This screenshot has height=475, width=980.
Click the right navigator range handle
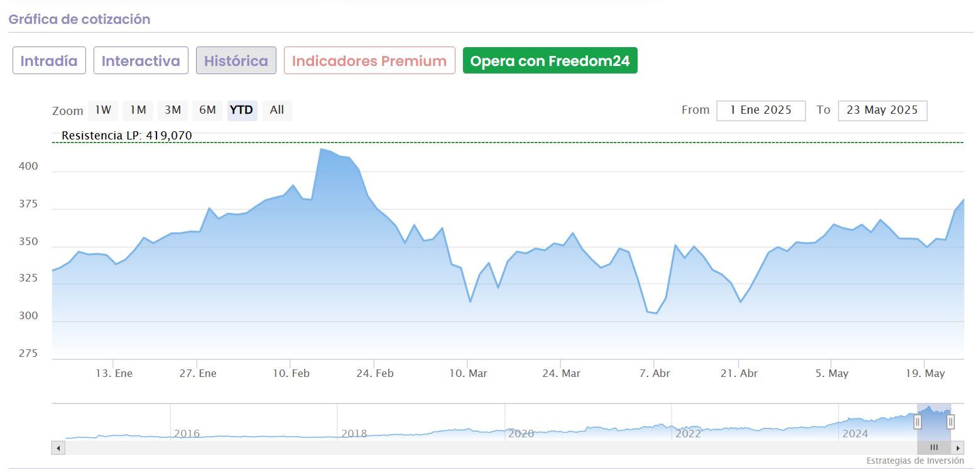pyautogui.click(x=950, y=422)
